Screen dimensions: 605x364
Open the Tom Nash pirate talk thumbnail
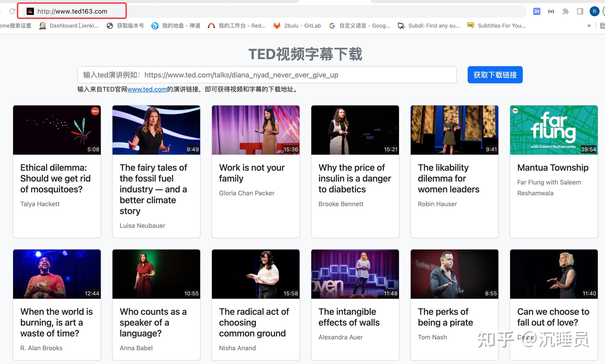(454, 274)
